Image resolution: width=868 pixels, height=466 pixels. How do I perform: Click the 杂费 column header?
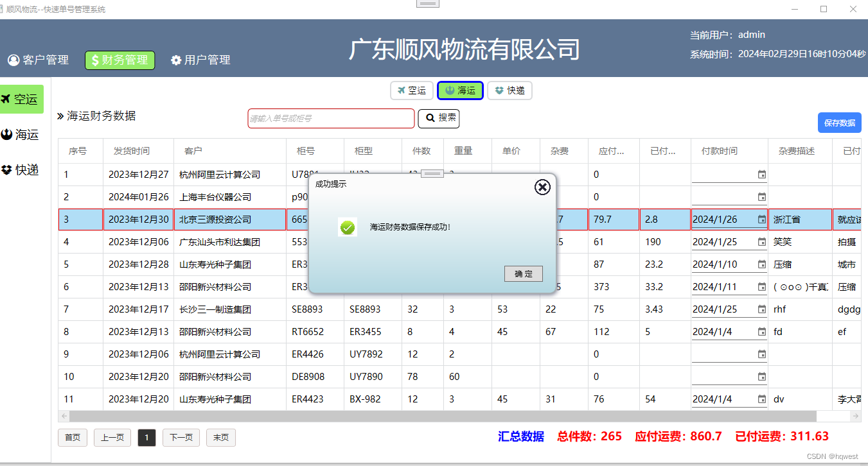[564, 151]
